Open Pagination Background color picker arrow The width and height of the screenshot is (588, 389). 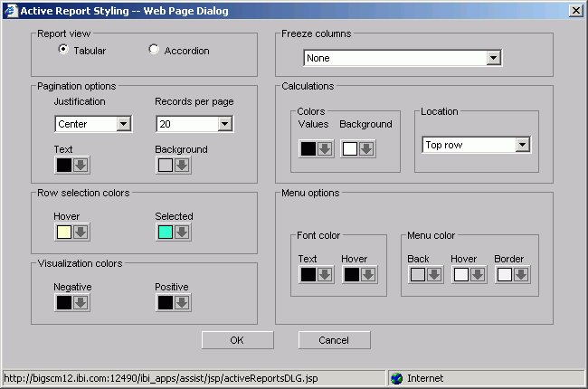pos(182,165)
